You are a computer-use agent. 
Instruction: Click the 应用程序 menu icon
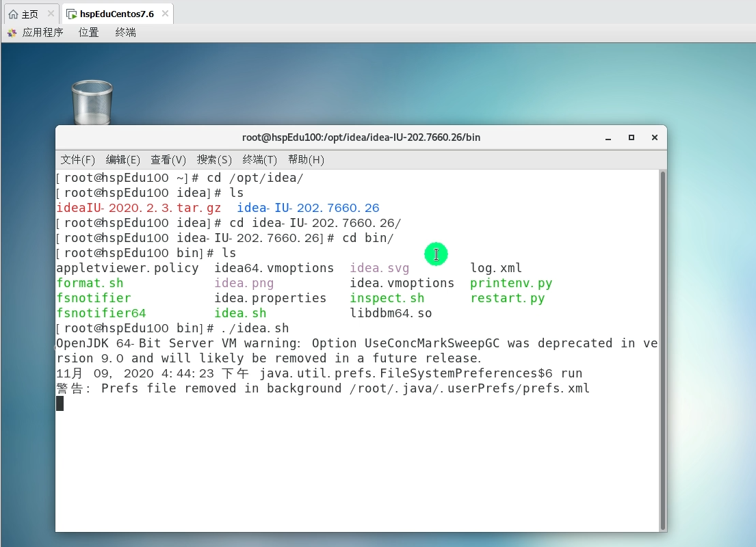(12, 33)
